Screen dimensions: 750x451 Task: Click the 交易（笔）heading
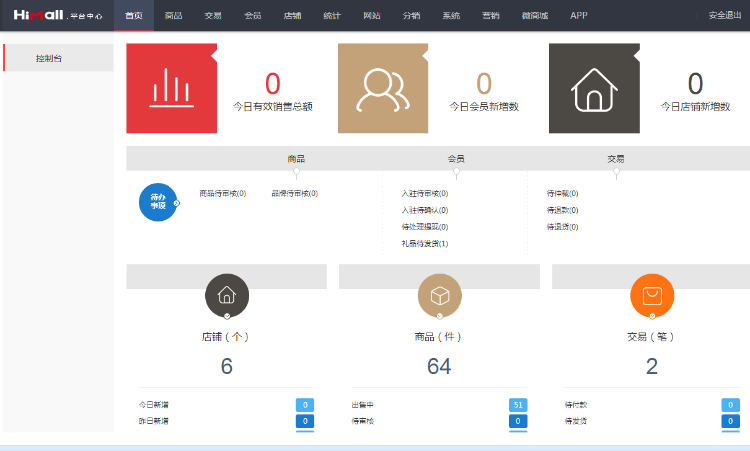tap(651, 337)
